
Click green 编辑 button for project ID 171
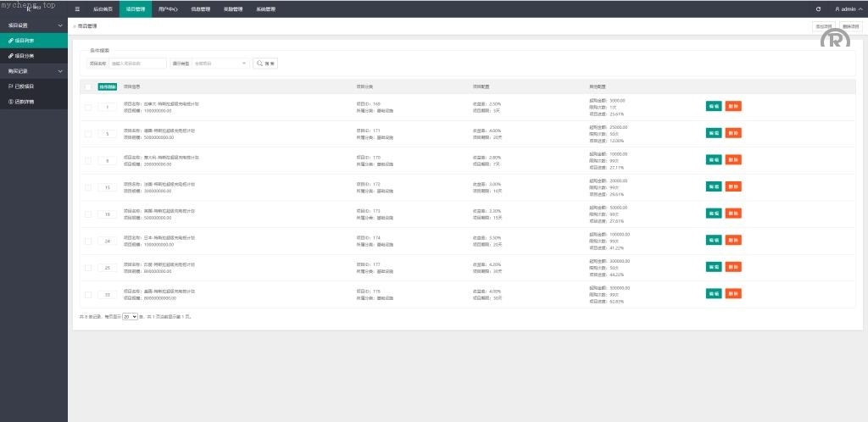(714, 133)
